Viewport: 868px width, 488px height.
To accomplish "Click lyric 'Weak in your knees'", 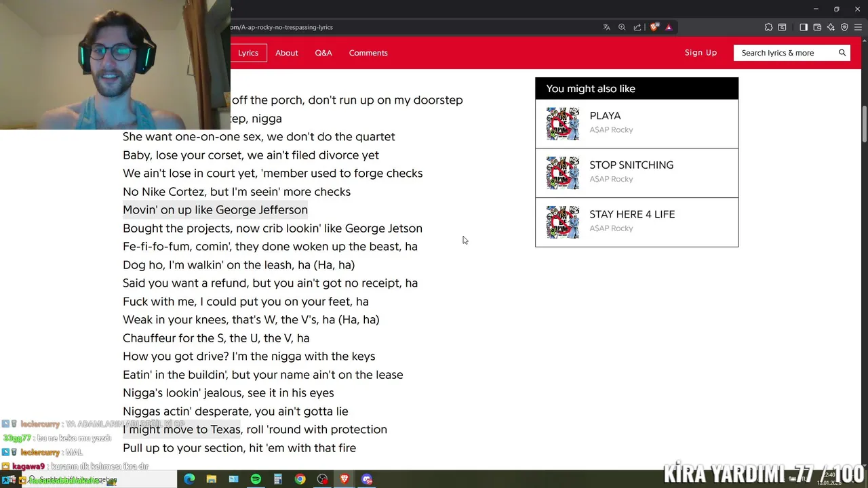I will [251, 320].
